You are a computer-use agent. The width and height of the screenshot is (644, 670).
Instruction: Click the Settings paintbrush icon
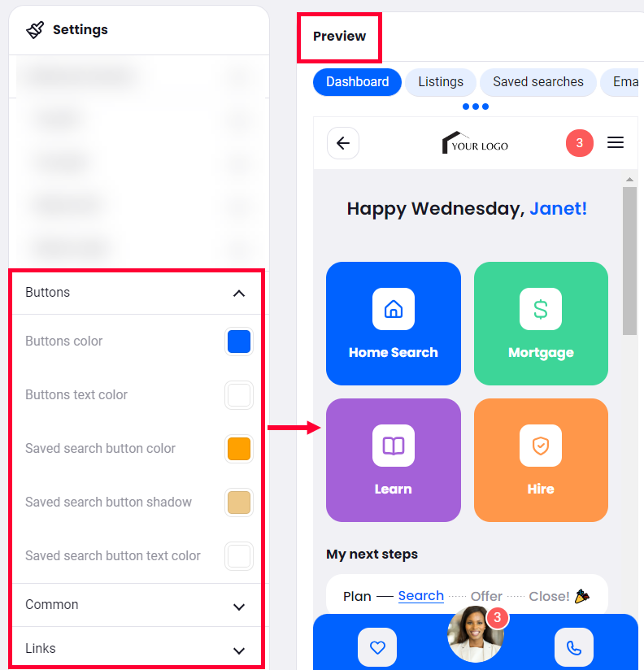[35, 30]
